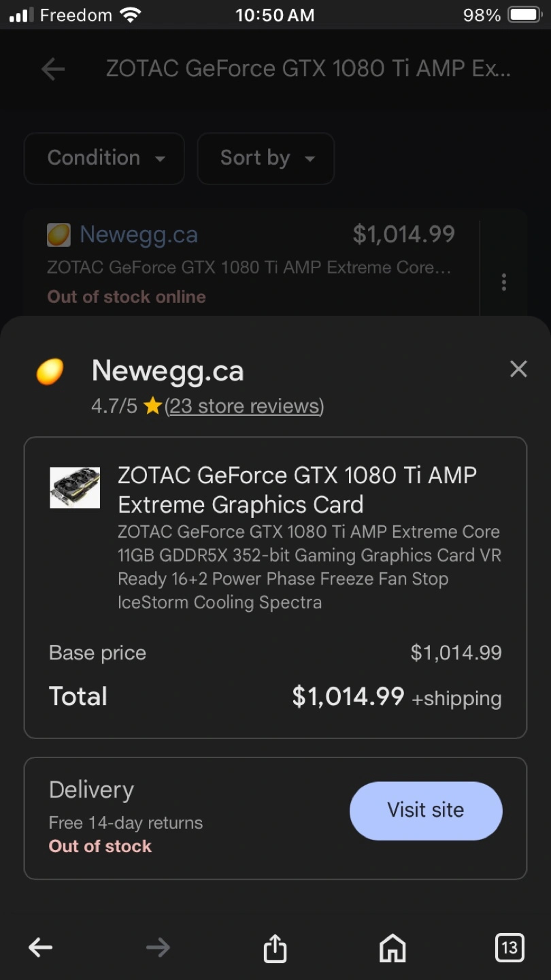Open the tab switcher showing 13 tabs

pyautogui.click(x=510, y=947)
